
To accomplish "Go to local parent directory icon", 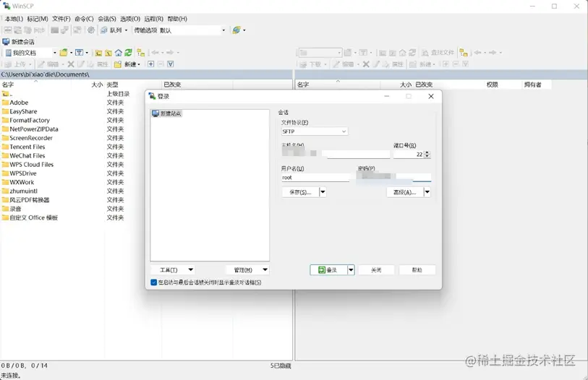I will click(x=98, y=53).
